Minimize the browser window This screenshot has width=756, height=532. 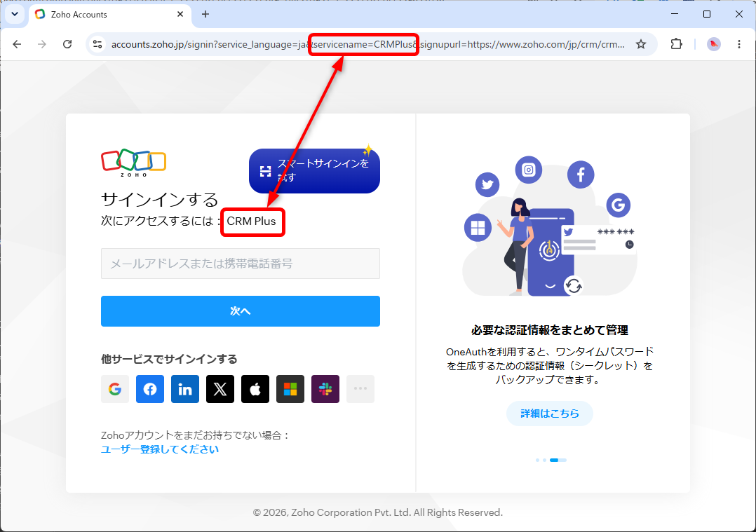[675, 14]
